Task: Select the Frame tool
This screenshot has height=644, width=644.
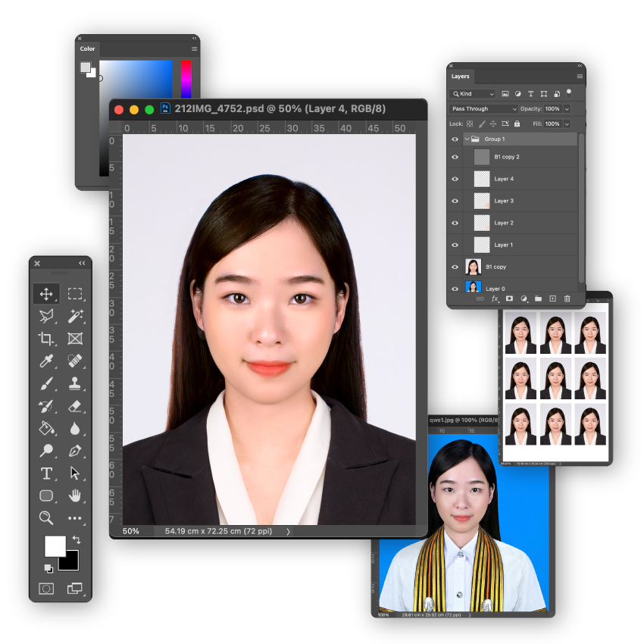Action: (75, 339)
